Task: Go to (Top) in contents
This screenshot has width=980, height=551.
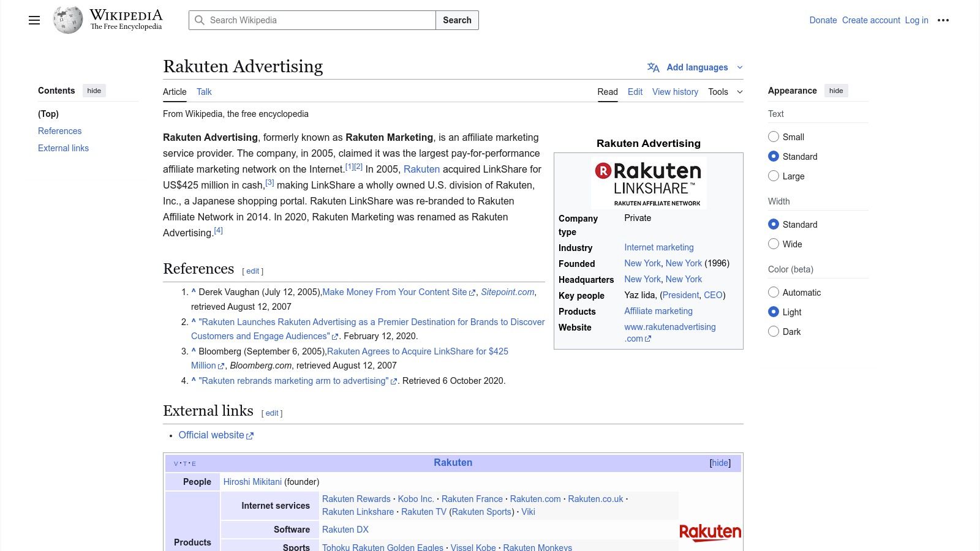Action: point(48,114)
